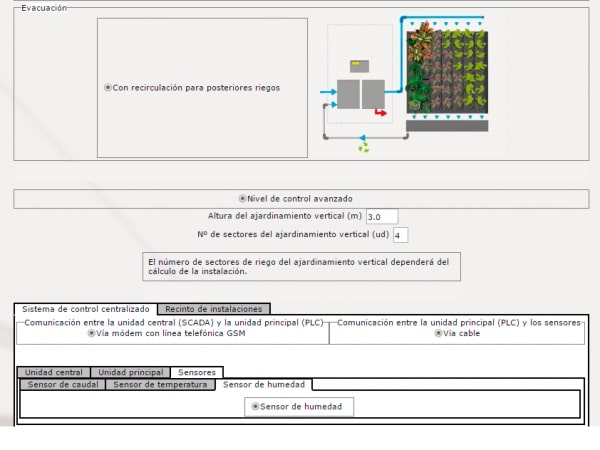Open the 'Sensor de caudal' tab

(x=63, y=385)
